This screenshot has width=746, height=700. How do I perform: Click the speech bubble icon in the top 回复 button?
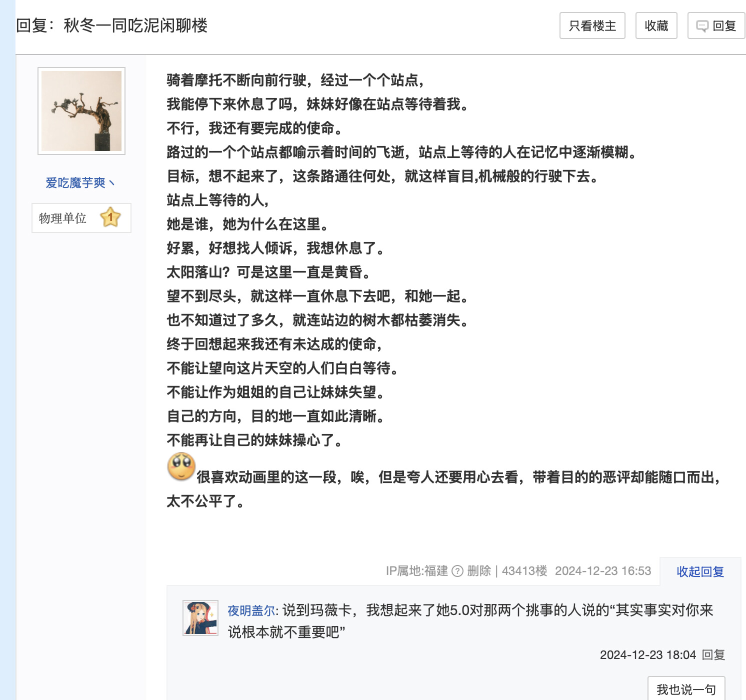tap(702, 26)
